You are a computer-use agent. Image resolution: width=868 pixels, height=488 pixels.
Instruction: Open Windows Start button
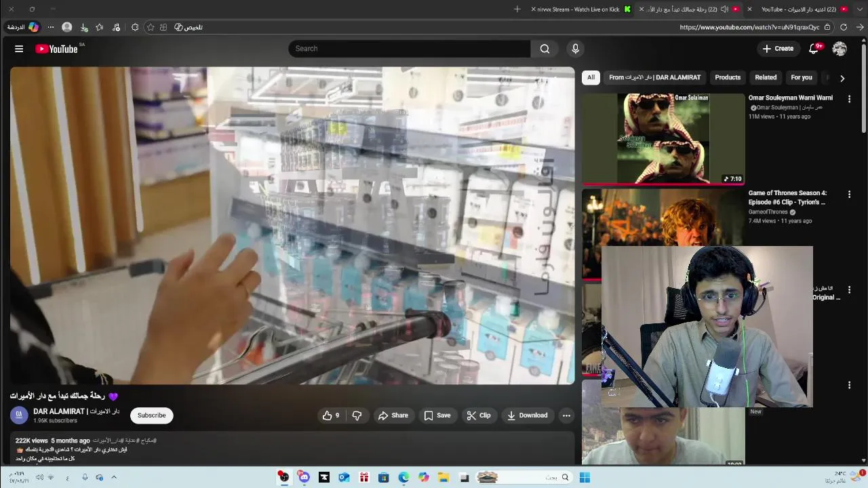[x=585, y=477]
